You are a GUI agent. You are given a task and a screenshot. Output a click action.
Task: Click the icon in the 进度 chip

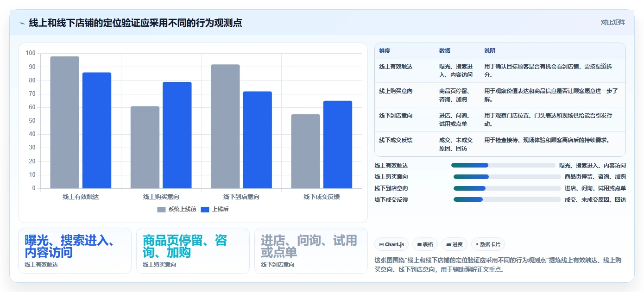[x=449, y=244]
